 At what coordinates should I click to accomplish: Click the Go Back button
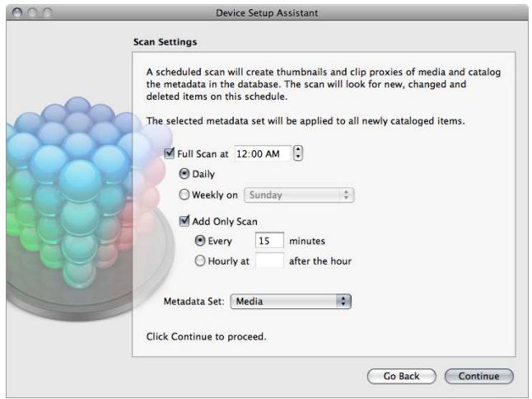coord(401,376)
